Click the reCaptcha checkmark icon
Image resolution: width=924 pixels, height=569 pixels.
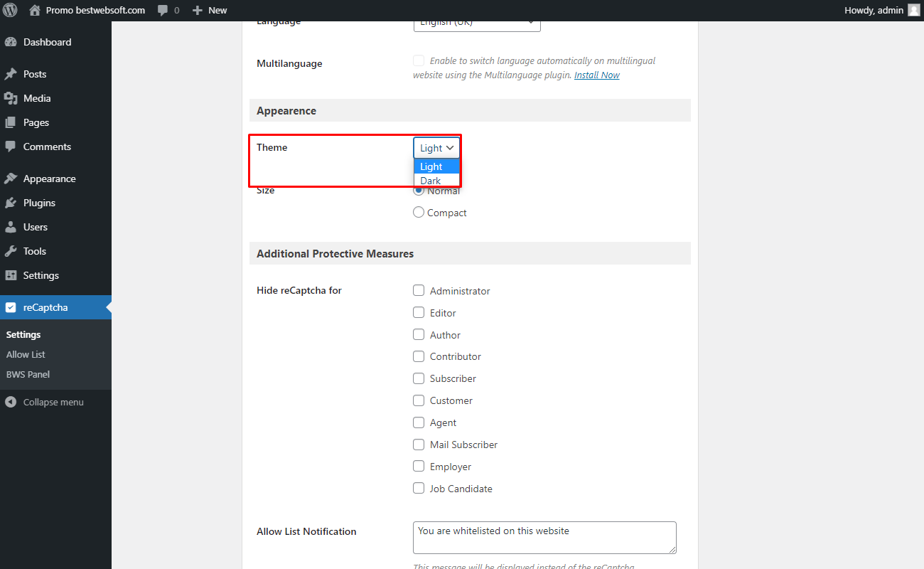11,307
